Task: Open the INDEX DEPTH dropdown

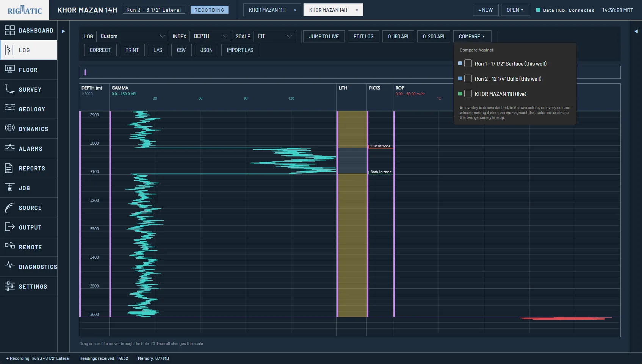Action: tap(210, 36)
